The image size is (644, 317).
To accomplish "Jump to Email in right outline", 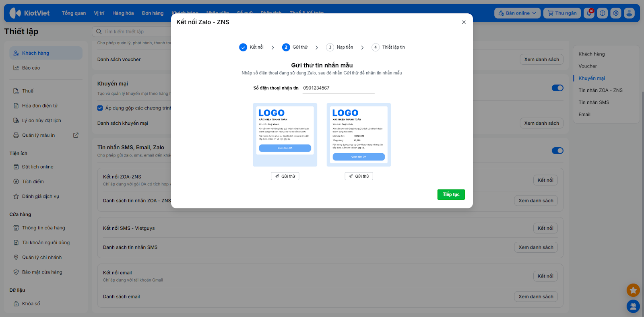I will pyautogui.click(x=584, y=114).
